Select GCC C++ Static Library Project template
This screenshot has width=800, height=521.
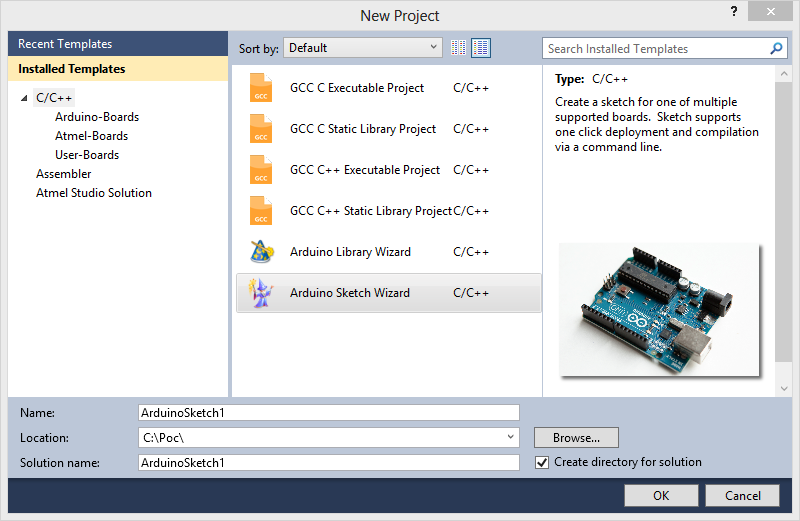[388, 211]
